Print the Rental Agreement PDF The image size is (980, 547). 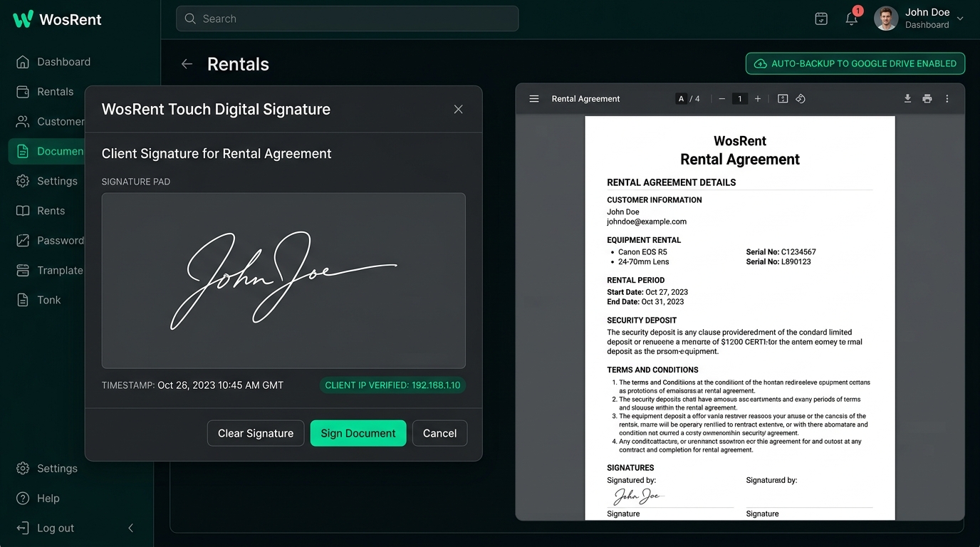point(927,99)
